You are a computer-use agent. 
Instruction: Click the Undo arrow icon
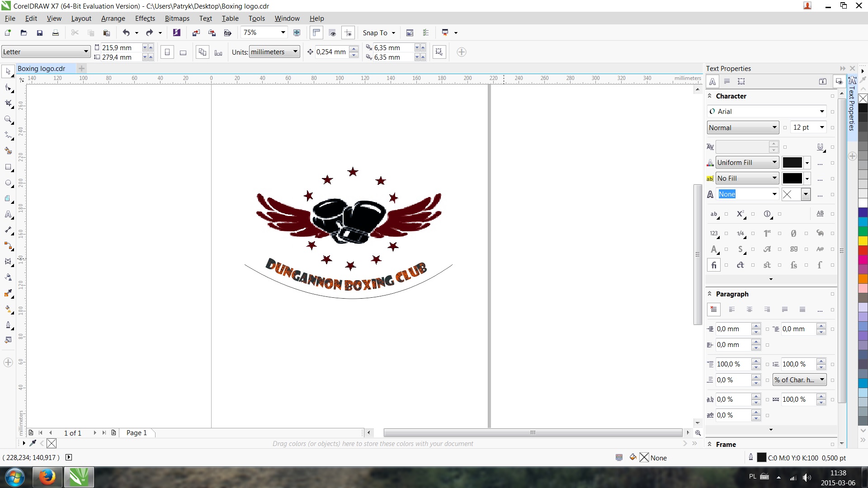(126, 33)
